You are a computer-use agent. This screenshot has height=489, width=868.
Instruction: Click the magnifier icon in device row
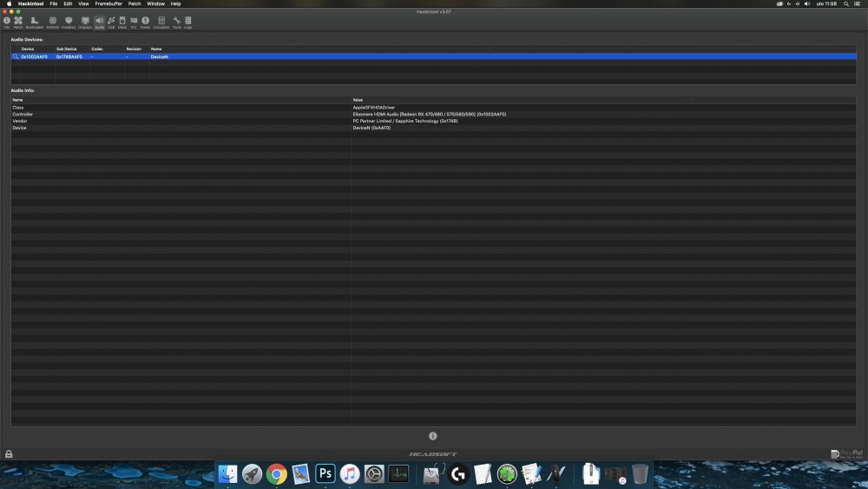(x=16, y=56)
